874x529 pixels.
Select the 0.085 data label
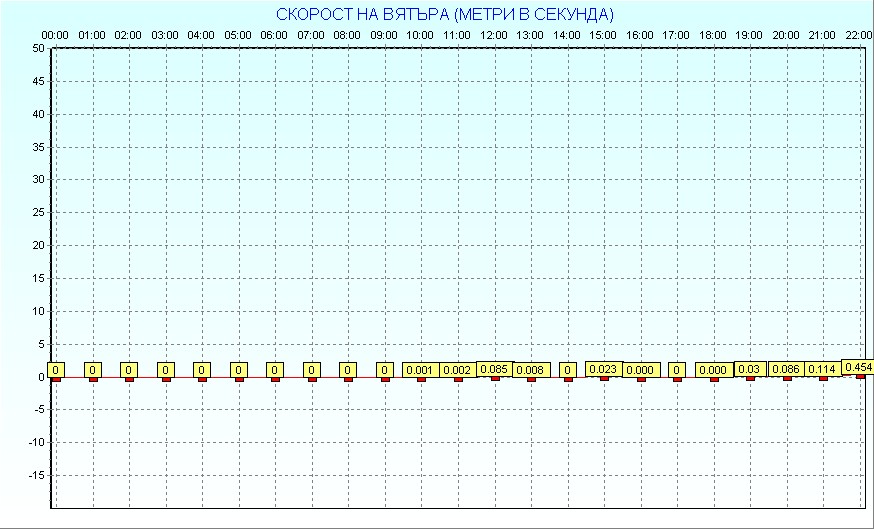click(x=494, y=369)
